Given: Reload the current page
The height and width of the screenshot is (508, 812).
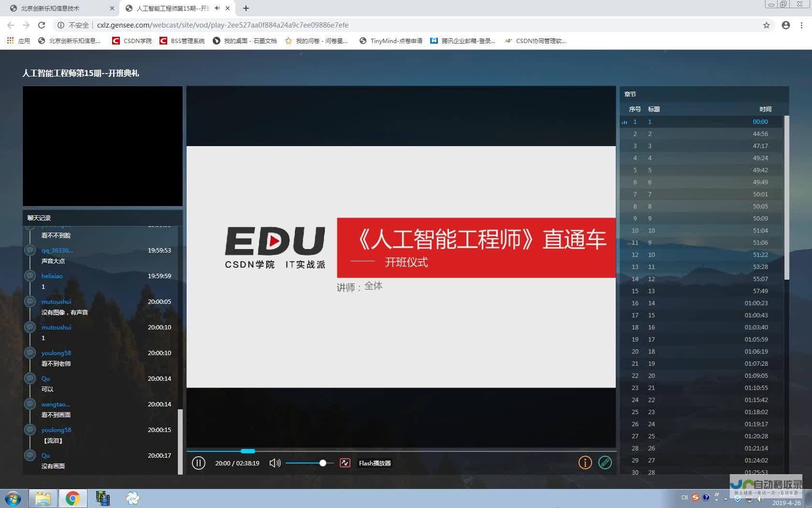Looking at the screenshot, I should point(42,25).
